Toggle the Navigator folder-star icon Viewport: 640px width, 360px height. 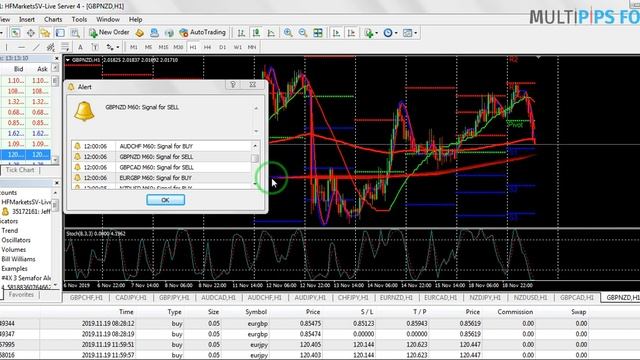click(x=45, y=33)
